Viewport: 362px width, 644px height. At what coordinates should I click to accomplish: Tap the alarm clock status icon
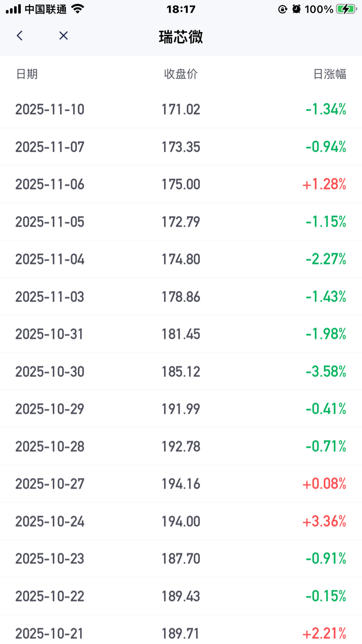click(x=296, y=9)
